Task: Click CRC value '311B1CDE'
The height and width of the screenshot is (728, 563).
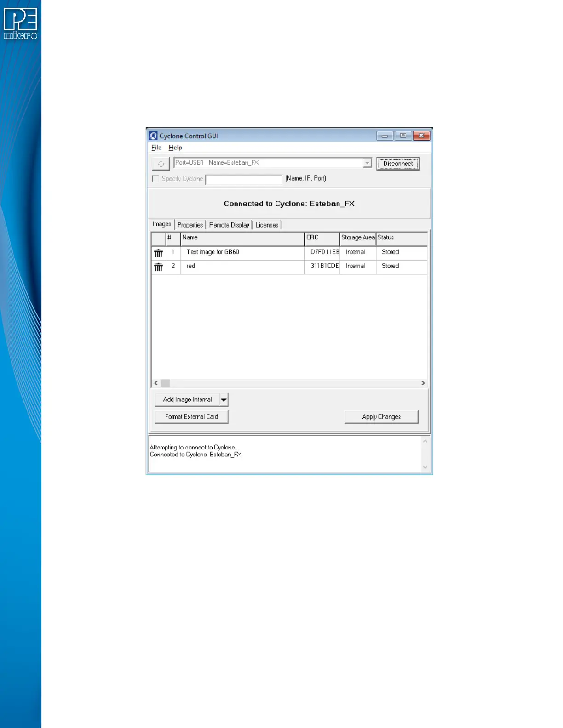Action: (324, 267)
